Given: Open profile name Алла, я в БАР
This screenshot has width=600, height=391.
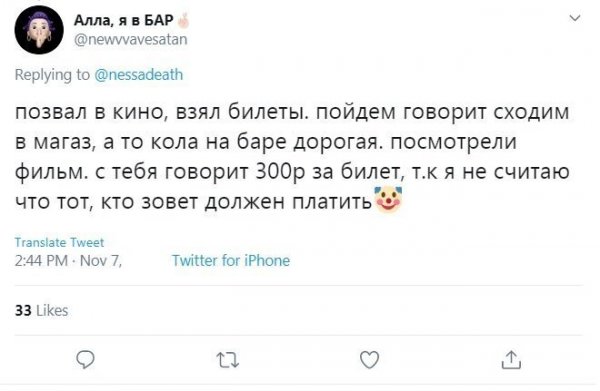Looking at the screenshot, I should [124, 20].
